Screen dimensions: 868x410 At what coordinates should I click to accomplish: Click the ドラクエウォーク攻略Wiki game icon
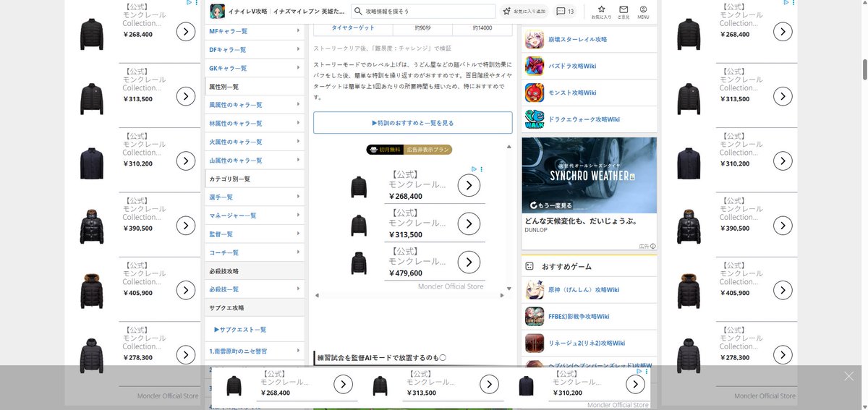click(535, 119)
